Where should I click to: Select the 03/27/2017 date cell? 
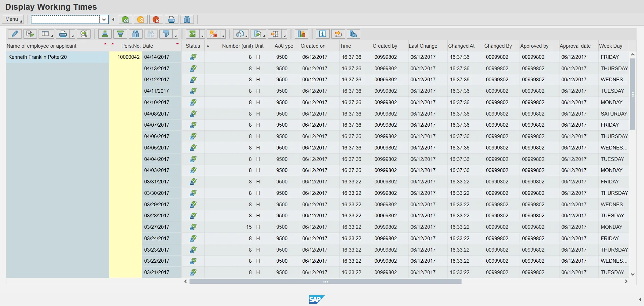[157, 227]
